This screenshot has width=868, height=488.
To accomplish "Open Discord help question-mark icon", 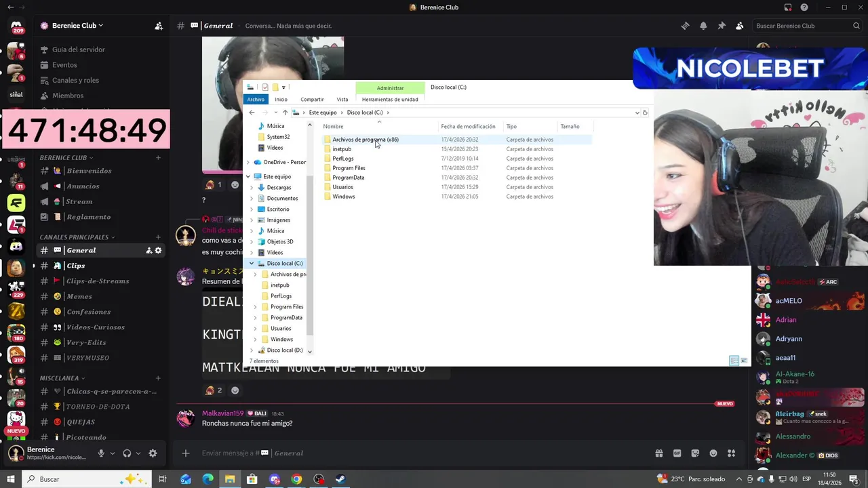I will (804, 7).
